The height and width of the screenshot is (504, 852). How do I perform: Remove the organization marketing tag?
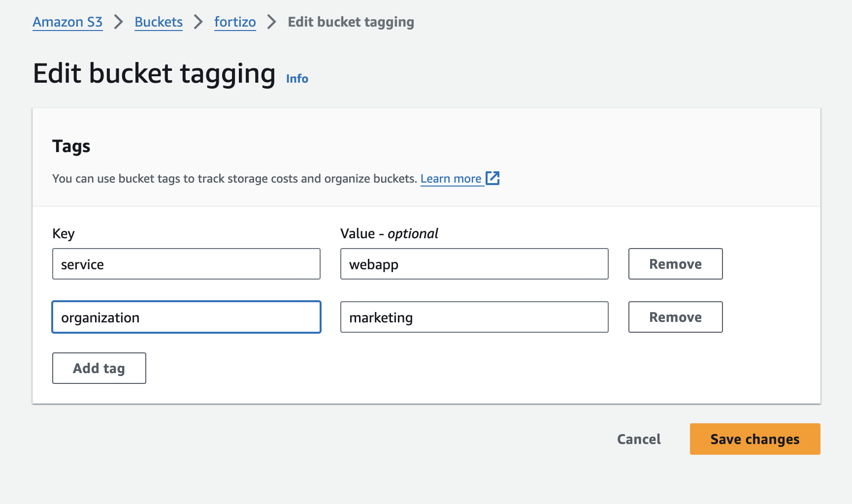coord(675,317)
